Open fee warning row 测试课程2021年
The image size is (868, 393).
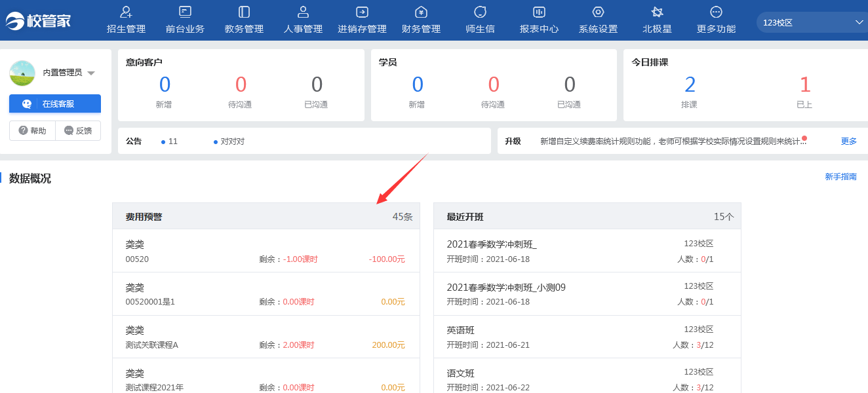[266, 376]
